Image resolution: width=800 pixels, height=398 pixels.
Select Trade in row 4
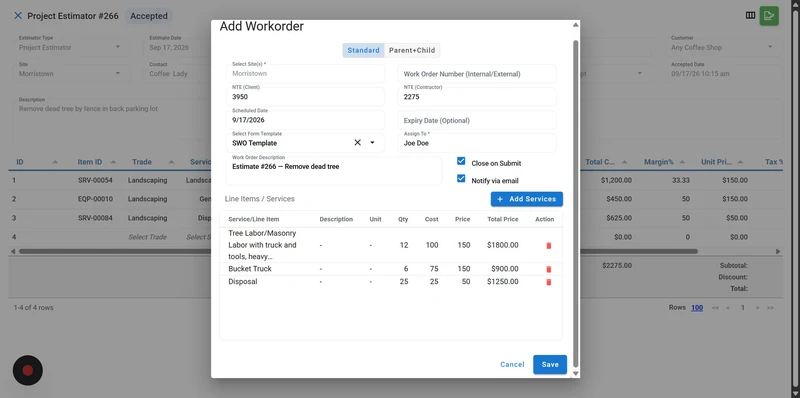click(147, 237)
